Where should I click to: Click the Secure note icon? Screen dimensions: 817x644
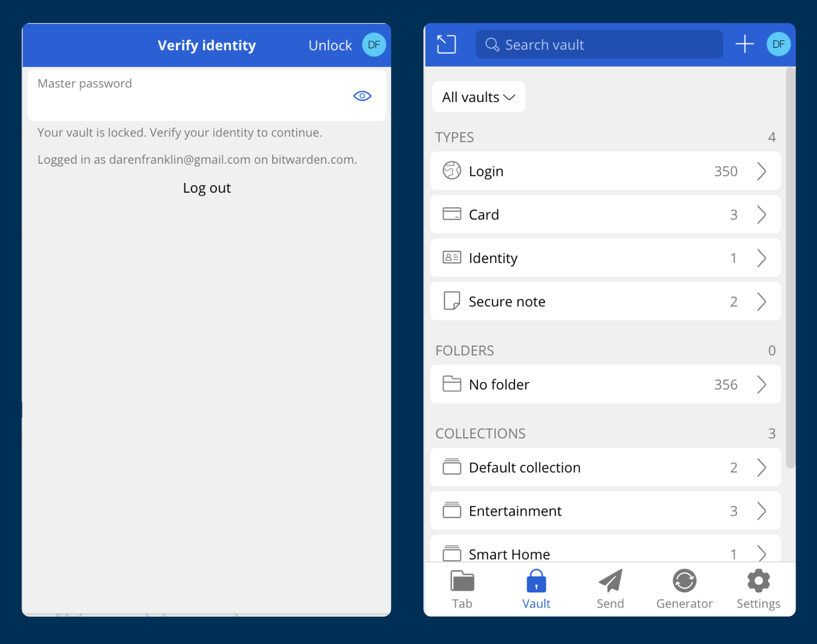coord(451,301)
